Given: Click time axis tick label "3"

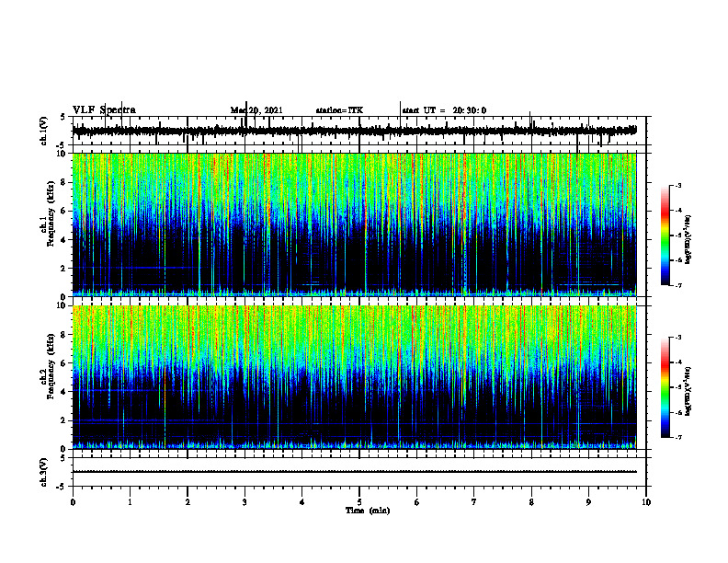Looking at the screenshot, I should tap(245, 502).
